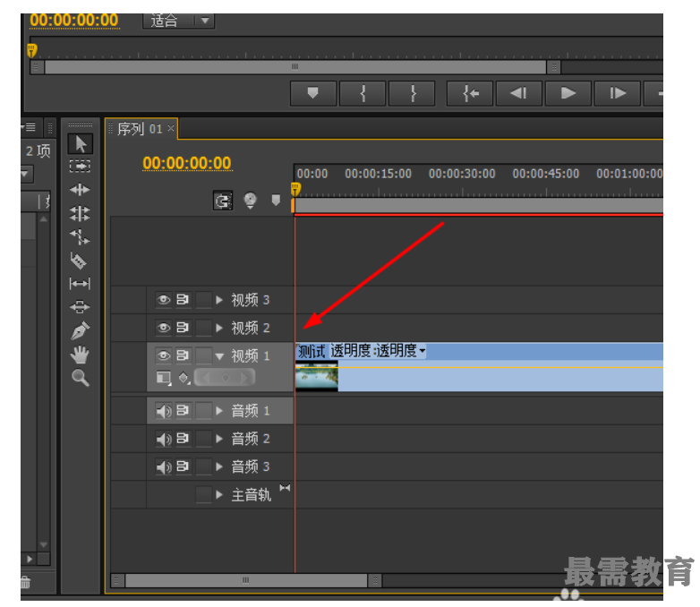Toggle sync lock for 视频 2
The height and width of the screenshot is (607, 700).
(183, 328)
